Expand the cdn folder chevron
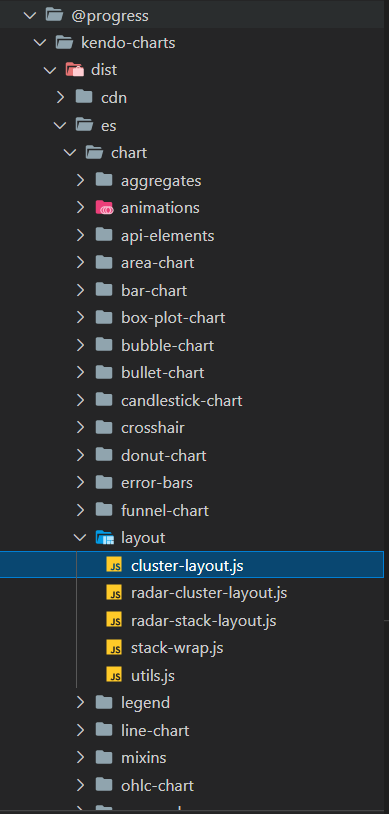This screenshot has height=814, width=389. click(x=60, y=97)
